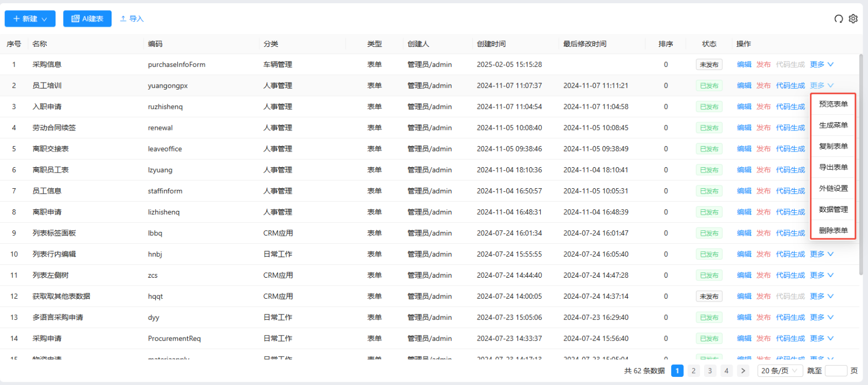Expand 更多 for the 员工培训 row
The height and width of the screenshot is (385, 868).
coord(822,86)
